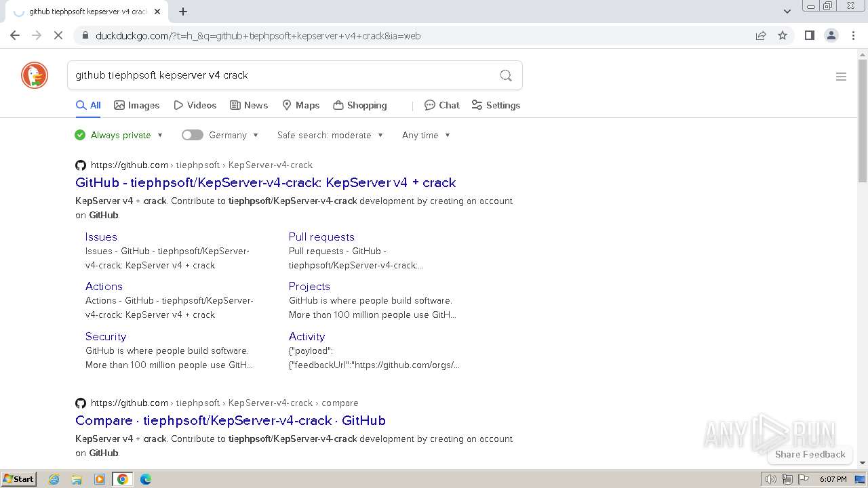
Task: Toggle the Germany region switch
Action: click(193, 135)
